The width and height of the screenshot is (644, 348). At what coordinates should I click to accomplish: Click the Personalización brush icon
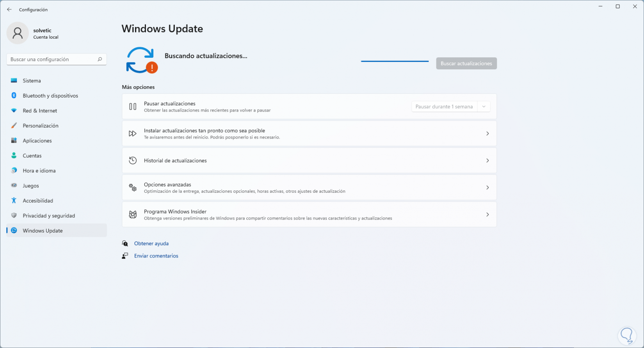pyautogui.click(x=14, y=126)
